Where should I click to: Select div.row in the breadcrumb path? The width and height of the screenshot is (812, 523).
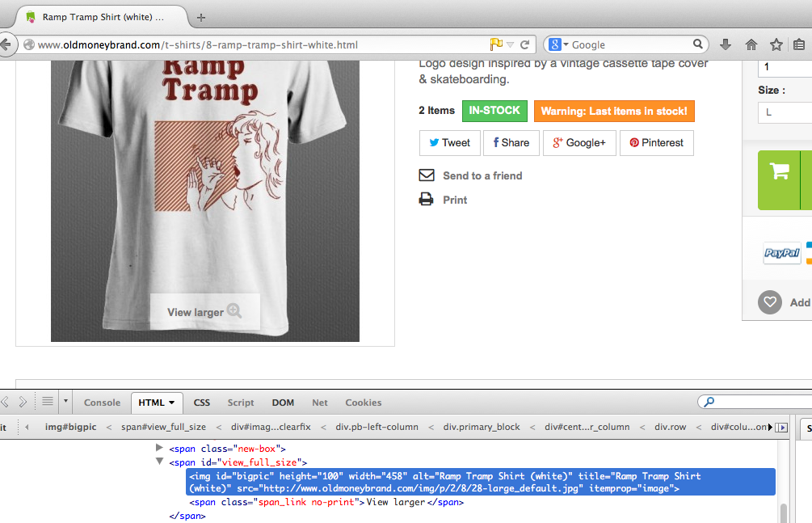pos(670,427)
